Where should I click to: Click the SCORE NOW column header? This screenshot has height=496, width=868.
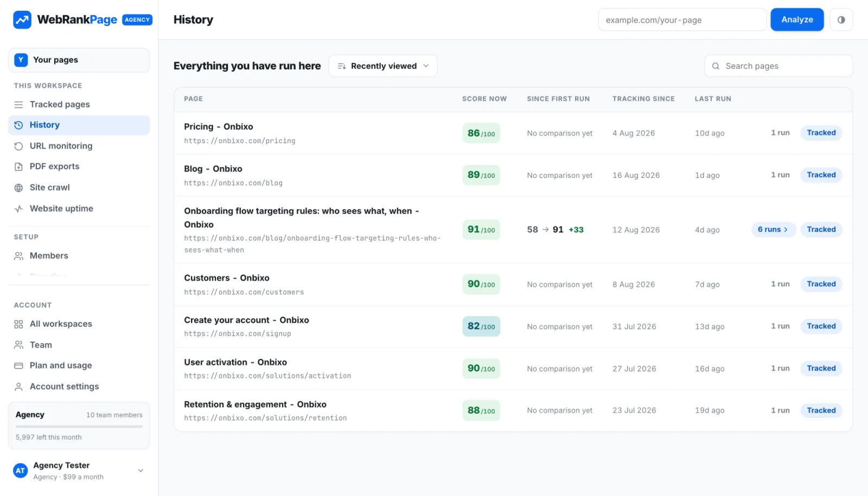[484, 99]
